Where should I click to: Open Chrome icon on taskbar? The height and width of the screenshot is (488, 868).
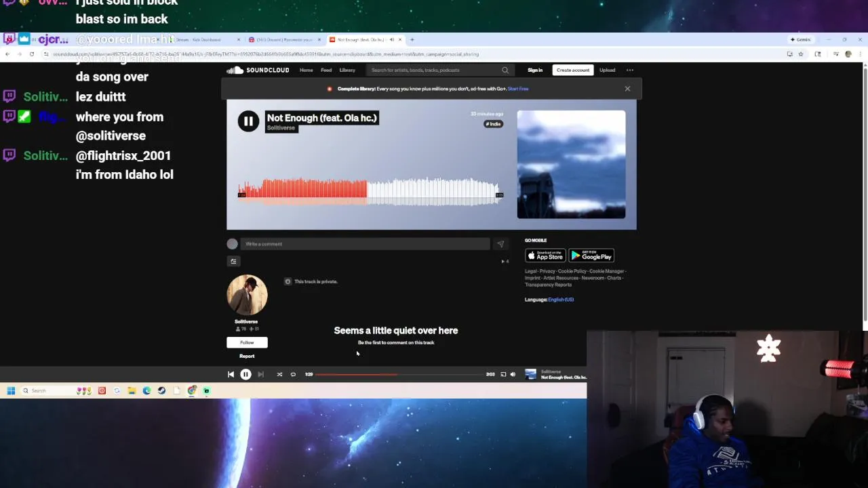pos(192,390)
